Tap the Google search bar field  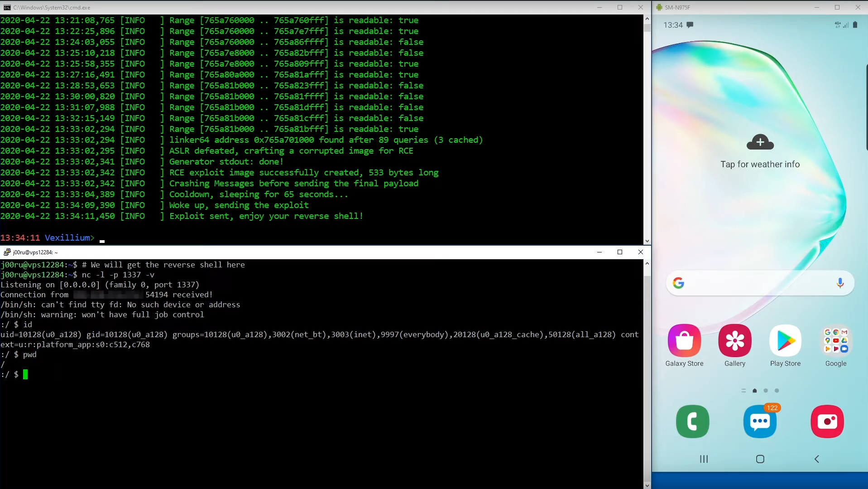tap(760, 283)
